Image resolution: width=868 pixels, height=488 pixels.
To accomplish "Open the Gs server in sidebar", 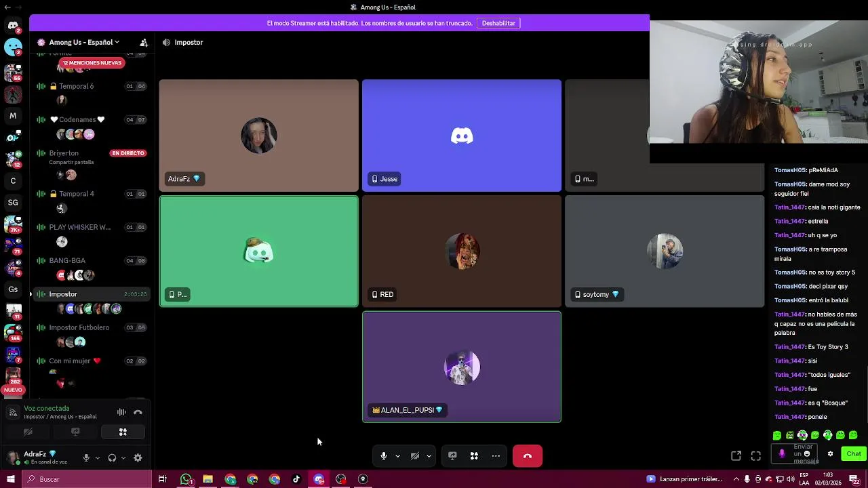I will click(13, 289).
